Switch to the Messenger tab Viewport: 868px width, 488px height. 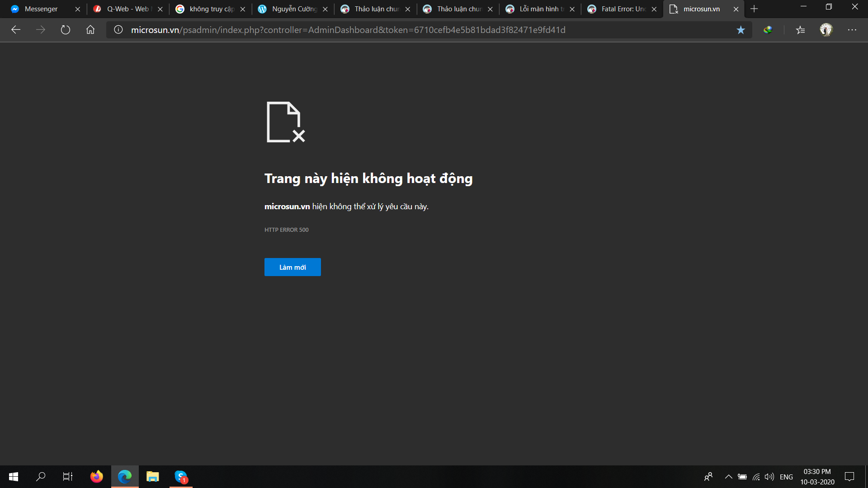coord(41,9)
